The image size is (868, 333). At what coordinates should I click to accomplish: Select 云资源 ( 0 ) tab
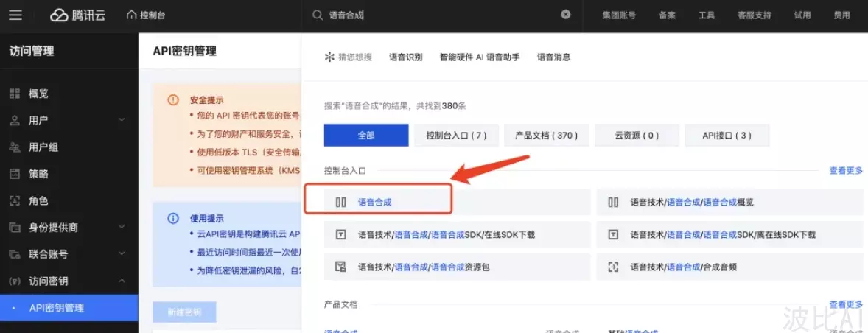(637, 135)
